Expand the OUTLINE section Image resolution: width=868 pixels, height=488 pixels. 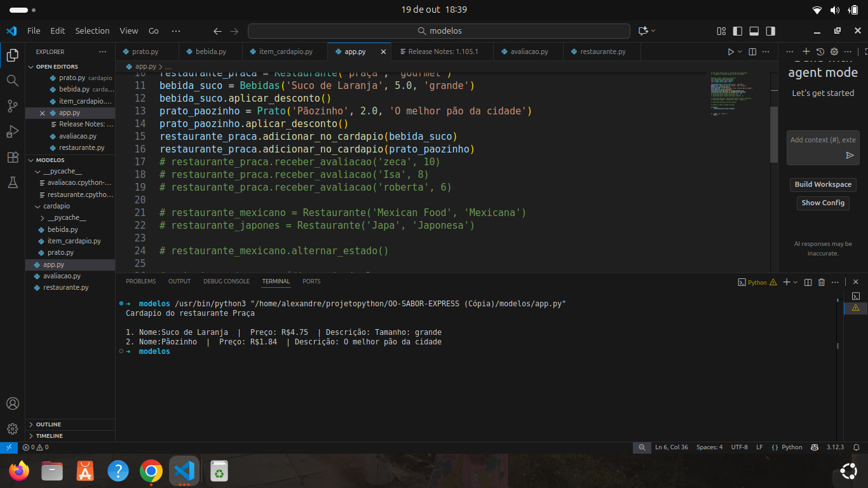point(48,424)
